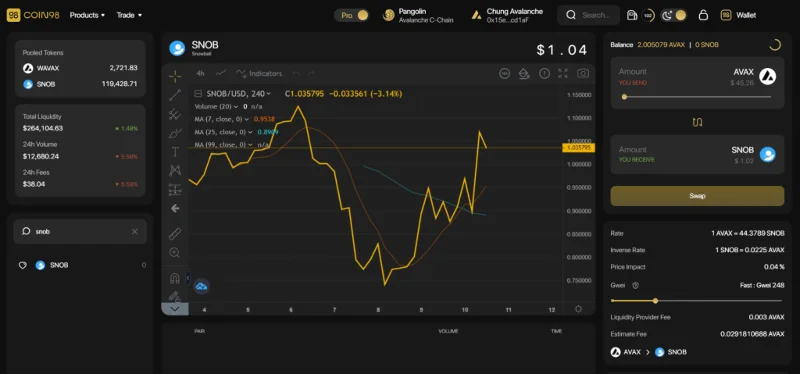This screenshot has width=800, height=374.
Task: Swap send and receive tokens
Action: 697,122
